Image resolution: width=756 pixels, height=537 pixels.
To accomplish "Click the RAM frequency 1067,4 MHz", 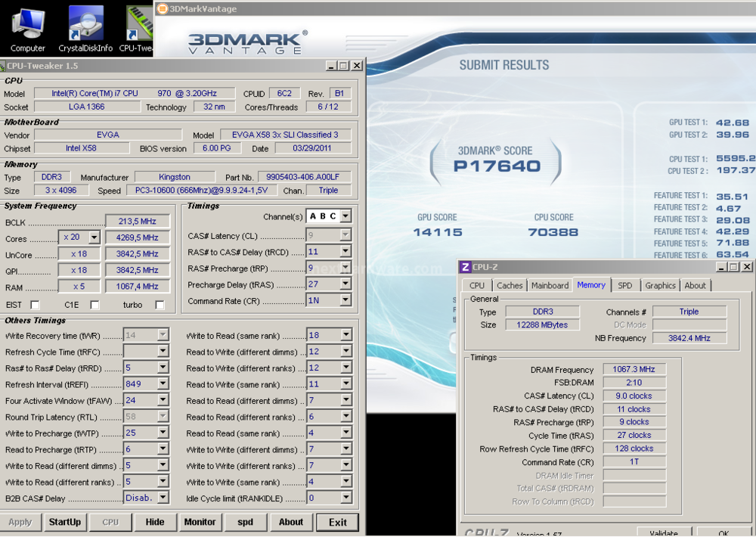I will pos(138,286).
